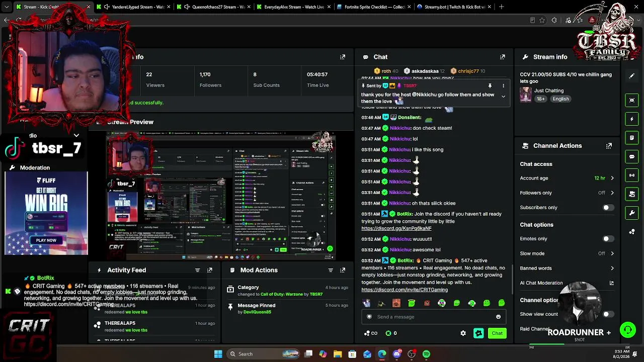Switch to Queenofchaos27 Stream tab

[215, 7]
